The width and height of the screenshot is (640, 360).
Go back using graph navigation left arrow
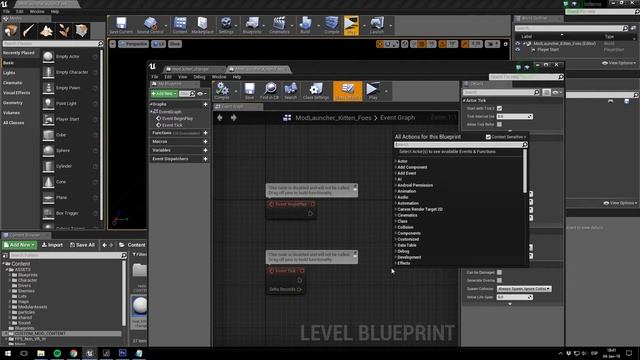pos(220,118)
